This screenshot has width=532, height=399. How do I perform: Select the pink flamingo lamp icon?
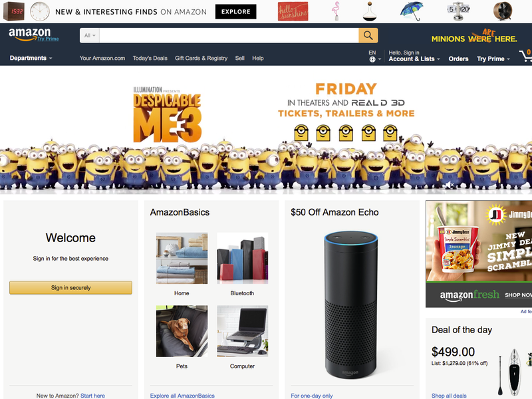[x=336, y=11]
